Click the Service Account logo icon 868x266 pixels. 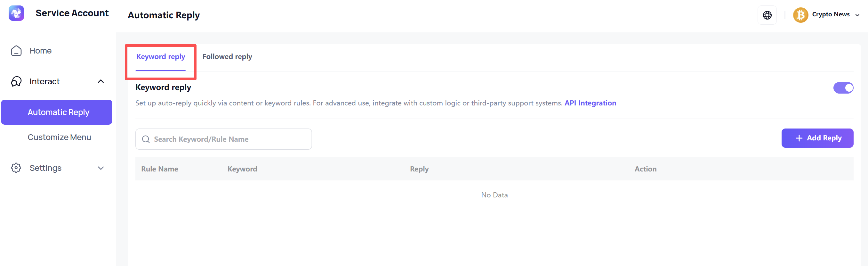[x=16, y=13]
